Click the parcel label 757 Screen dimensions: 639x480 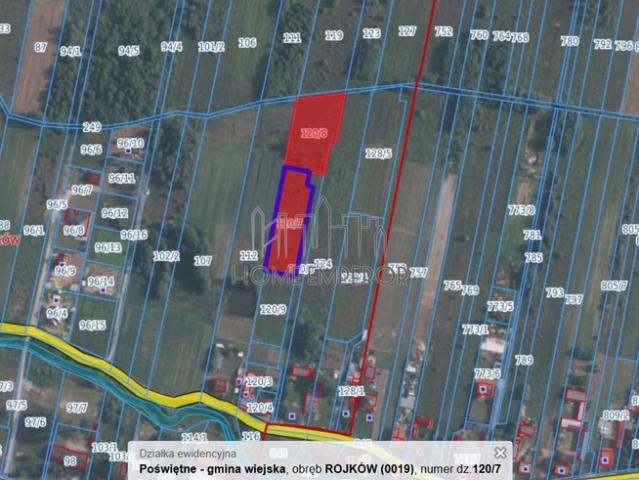(x=418, y=273)
